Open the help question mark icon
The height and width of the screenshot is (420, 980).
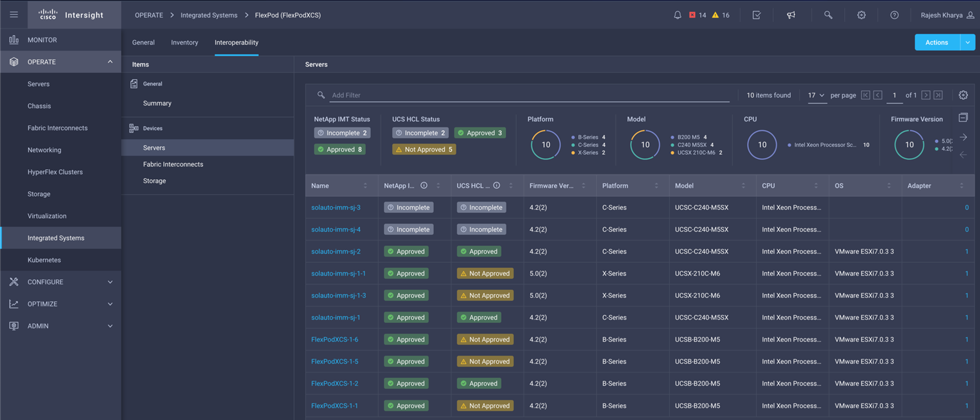coord(894,15)
